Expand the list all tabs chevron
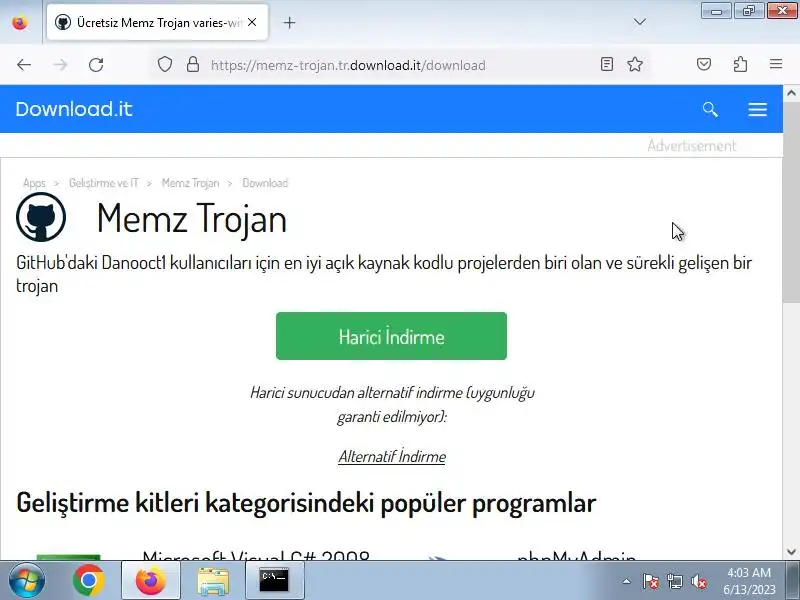 pyautogui.click(x=639, y=22)
